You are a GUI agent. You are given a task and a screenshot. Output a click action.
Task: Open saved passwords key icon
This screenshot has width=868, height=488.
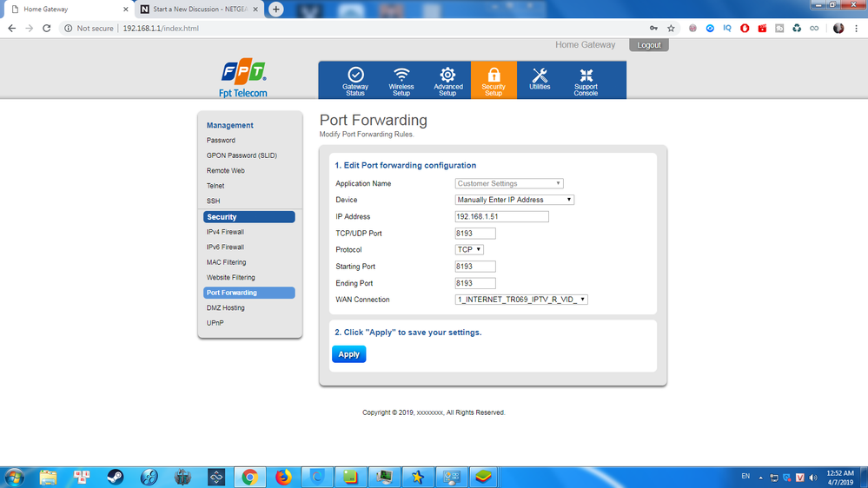point(653,28)
